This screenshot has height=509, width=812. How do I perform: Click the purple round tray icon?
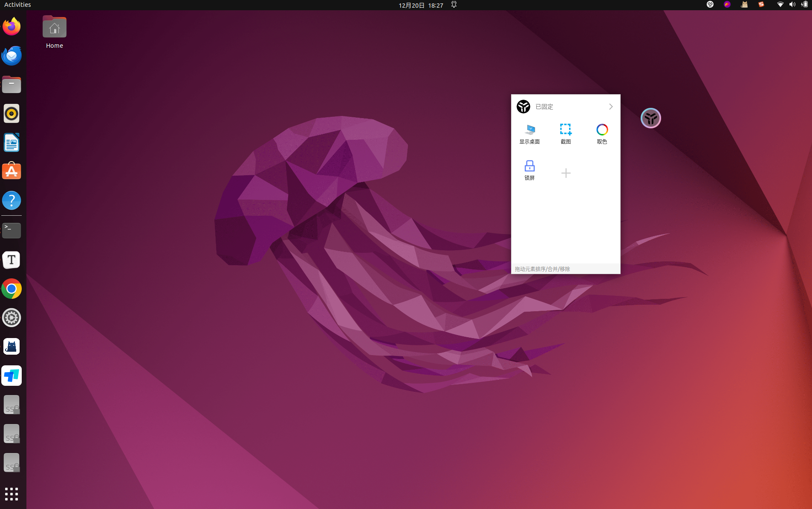click(x=727, y=5)
